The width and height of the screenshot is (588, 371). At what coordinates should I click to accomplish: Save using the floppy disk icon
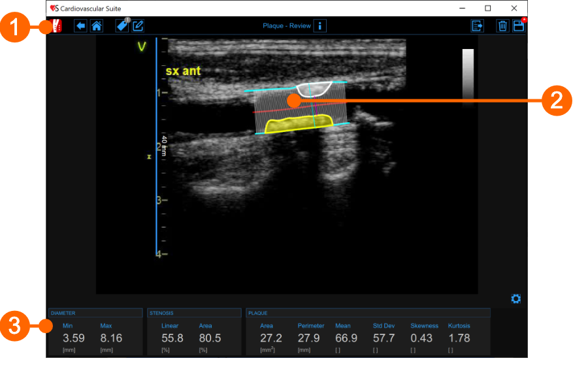518,26
